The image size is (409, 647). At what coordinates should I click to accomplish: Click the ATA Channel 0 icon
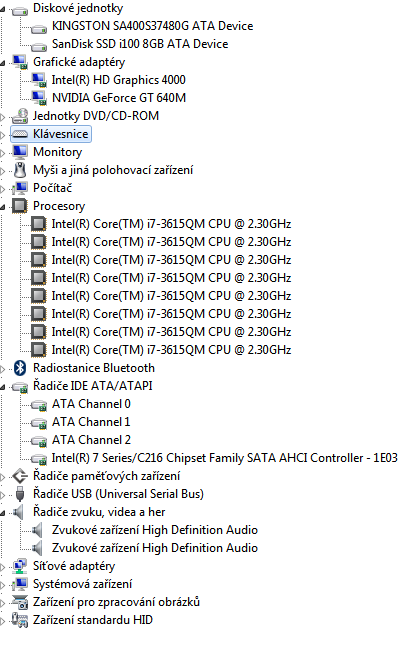coord(39,405)
